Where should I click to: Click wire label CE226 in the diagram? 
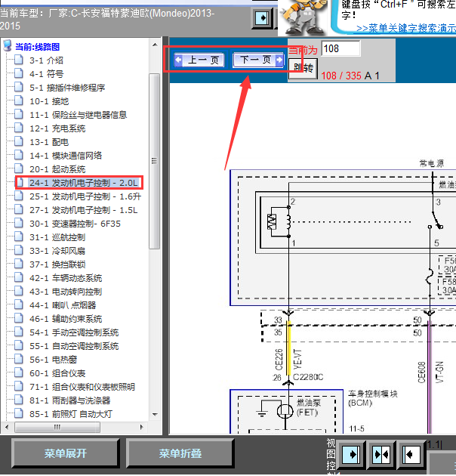click(x=279, y=360)
